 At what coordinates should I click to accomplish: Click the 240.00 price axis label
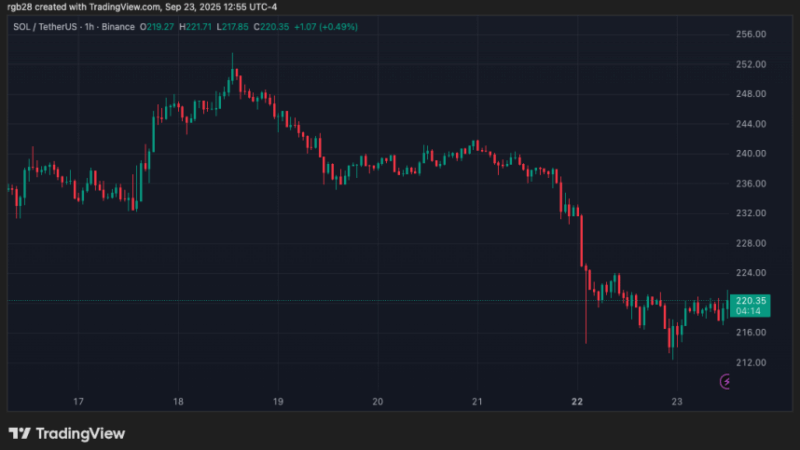(751, 154)
